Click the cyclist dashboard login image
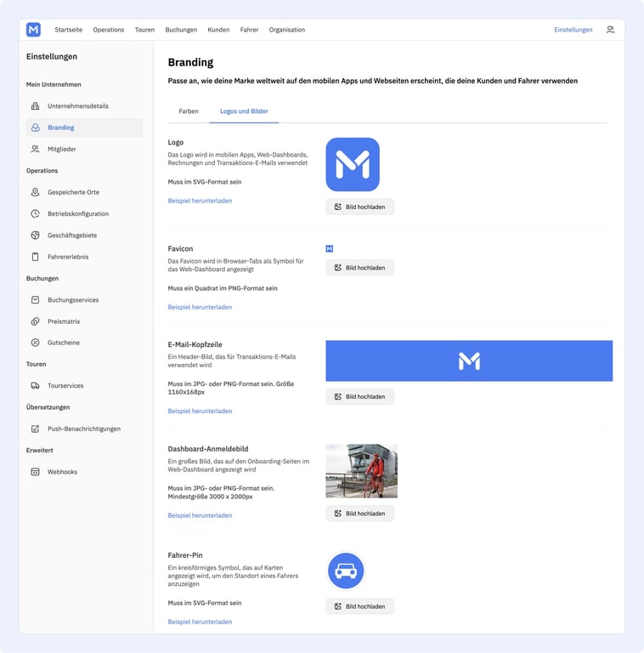Screen dimensions: 644x653 pyautogui.click(x=362, y=471)
